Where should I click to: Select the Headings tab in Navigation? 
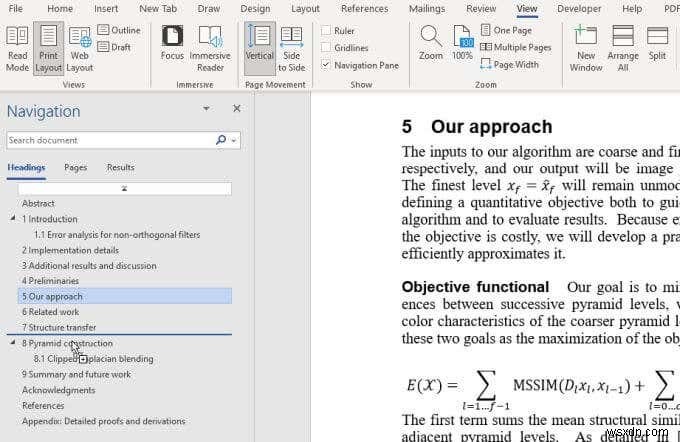[x=26, y=167]
